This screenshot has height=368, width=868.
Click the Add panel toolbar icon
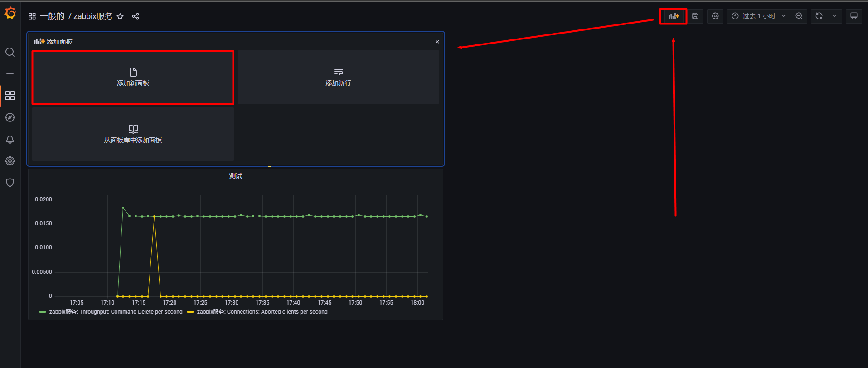tap(674, 16)
